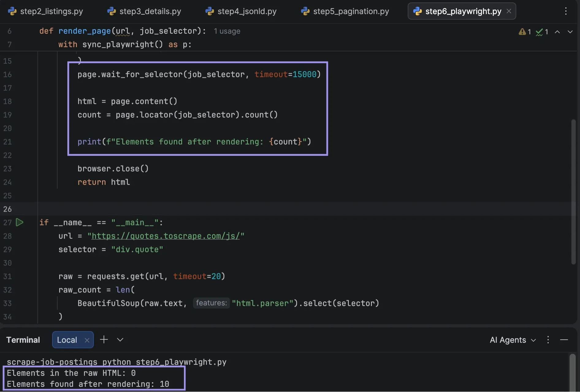Open the step5_pagination.py tab
This screenshot has width=580, height=392.
click(345, 11)
